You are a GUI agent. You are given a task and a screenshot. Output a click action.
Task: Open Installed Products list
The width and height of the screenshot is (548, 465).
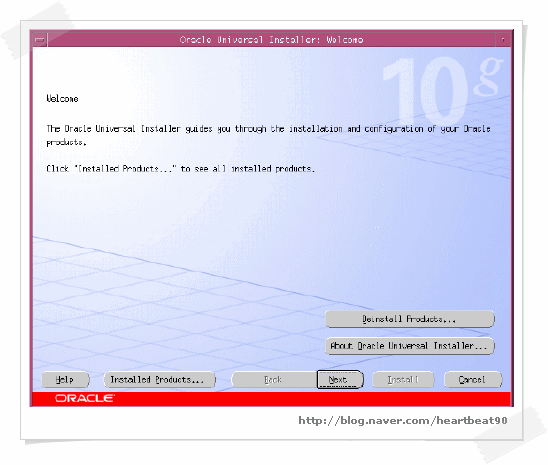point(159,379)
